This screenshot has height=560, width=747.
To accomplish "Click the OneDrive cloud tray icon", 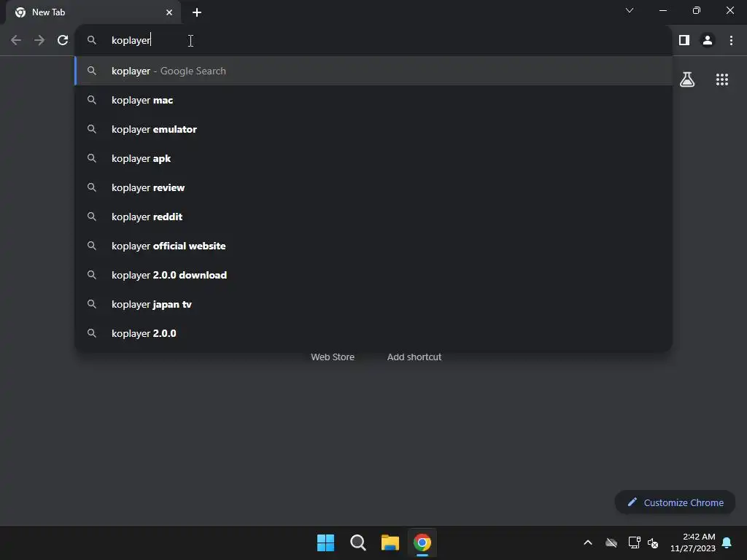I will pyautogui.click(x=611, y=542).
